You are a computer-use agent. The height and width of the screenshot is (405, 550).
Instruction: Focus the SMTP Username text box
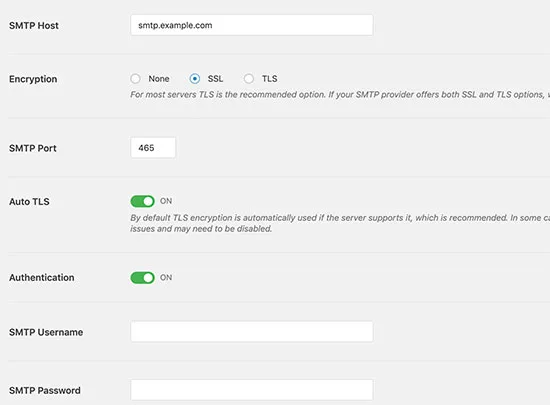(251, 331)
